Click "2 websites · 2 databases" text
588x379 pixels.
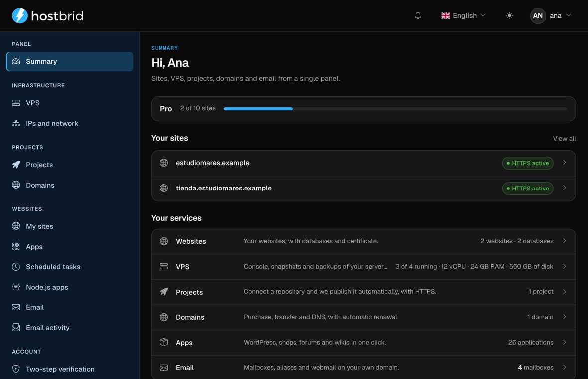(517, 241)
